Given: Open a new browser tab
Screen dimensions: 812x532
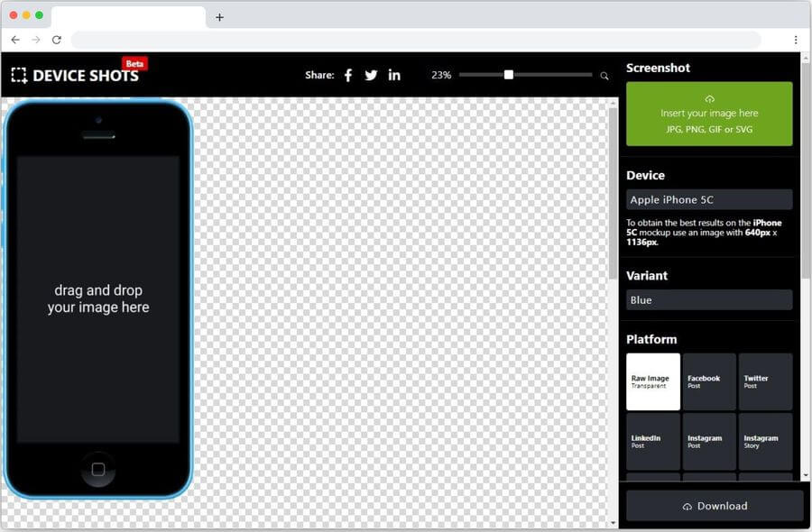Looking at the screenshot, I should coord(219,17).
